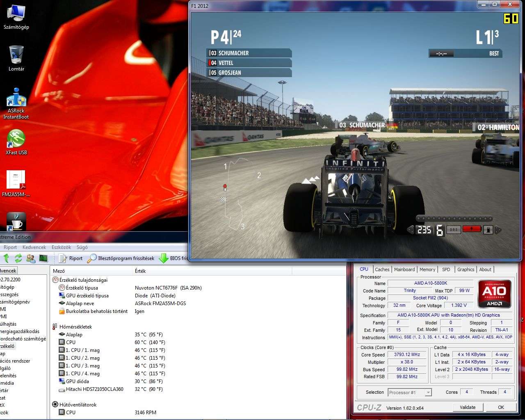525x420 pixels.
Task: Switch to the Graphics tab in CPU-Z
Action: (x=466, y=269)
